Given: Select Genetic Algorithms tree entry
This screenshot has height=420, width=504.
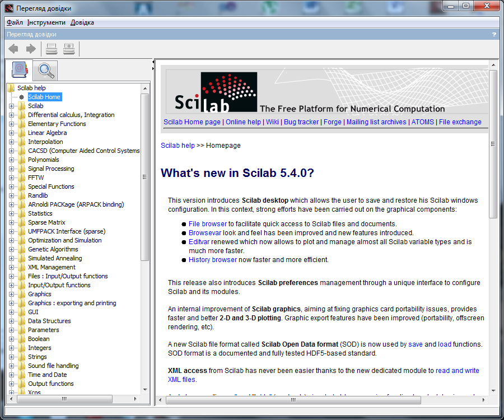Looking at the screenshot, I should pos(53,249).
